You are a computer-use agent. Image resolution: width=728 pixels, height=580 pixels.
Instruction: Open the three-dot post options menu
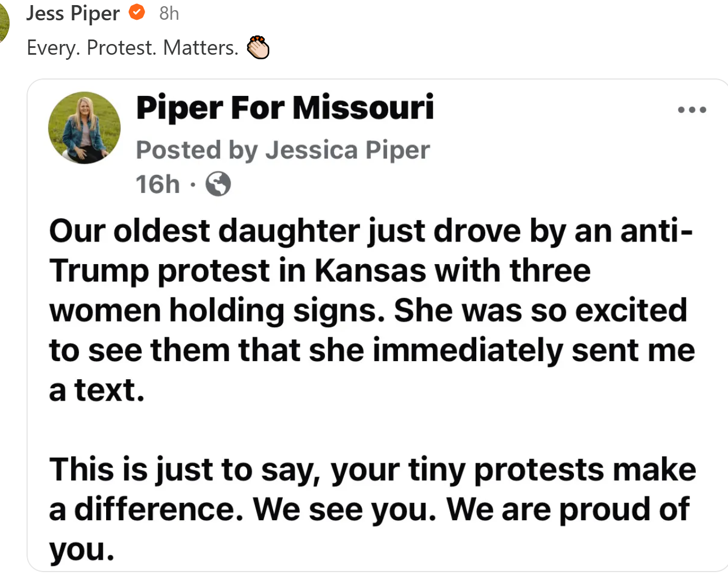point(692,110)
